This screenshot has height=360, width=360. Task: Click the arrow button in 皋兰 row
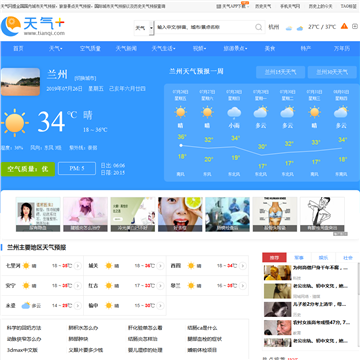(243, 286)
